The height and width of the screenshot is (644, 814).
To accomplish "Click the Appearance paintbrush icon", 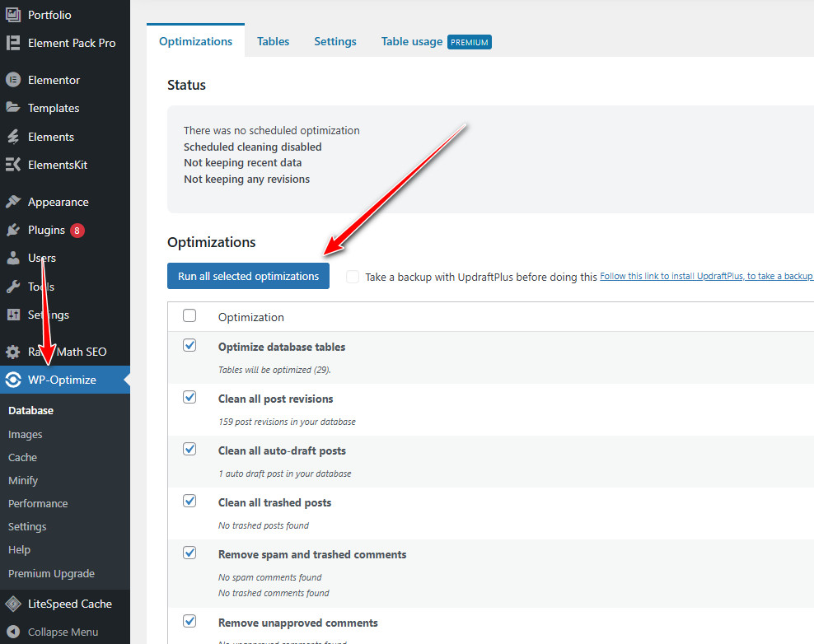I will 13,202.
